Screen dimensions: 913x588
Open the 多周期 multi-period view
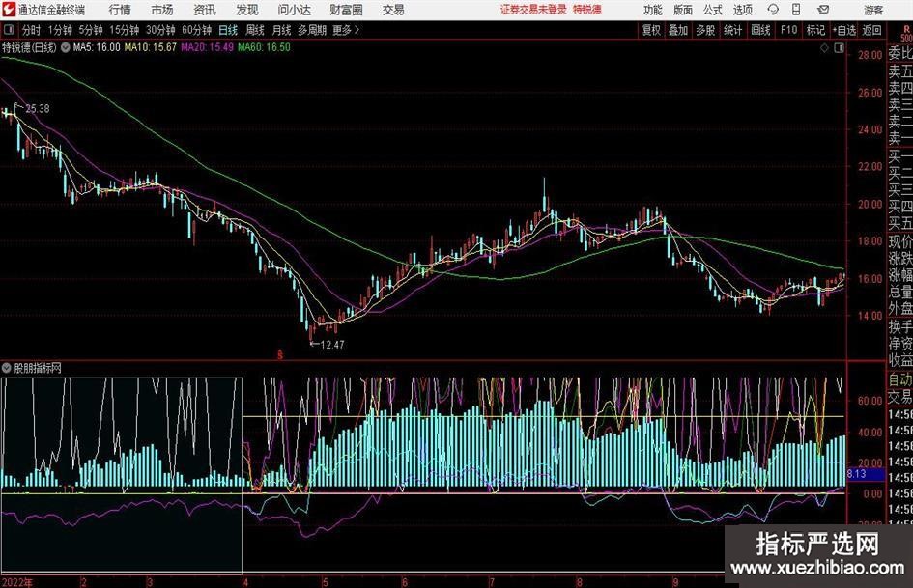311,30
